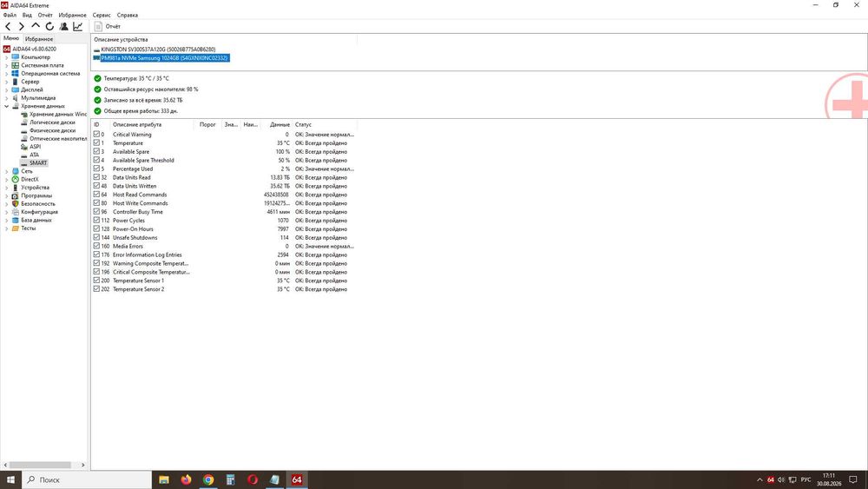The image size is (868, 489).
Task: Click the DirectX Xbox icon
Action: [15, 180]
